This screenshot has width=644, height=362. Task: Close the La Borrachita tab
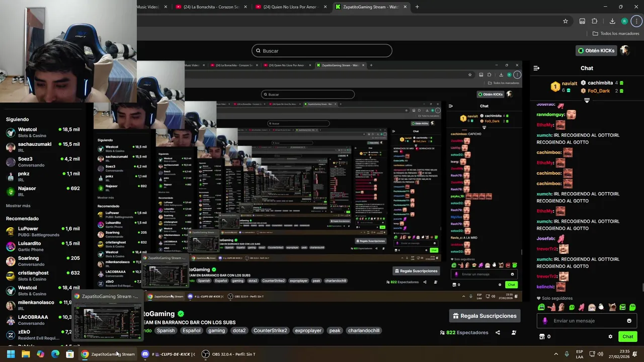[245, 7]
